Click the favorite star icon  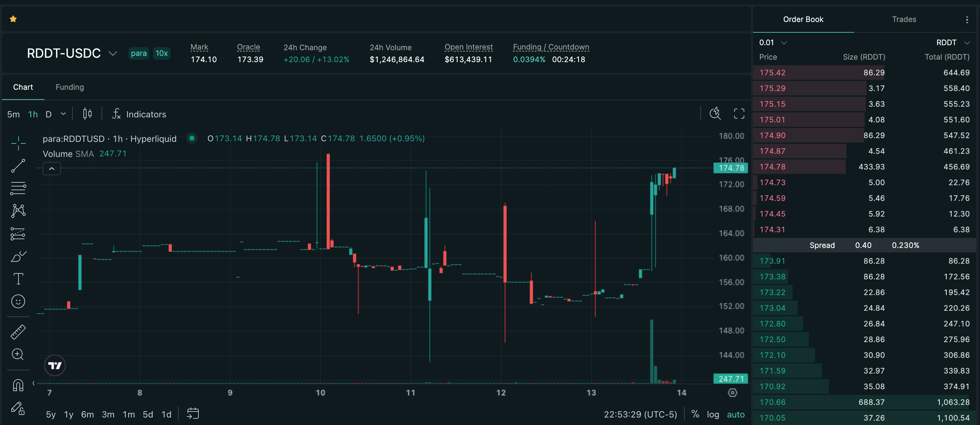(13, 19)
